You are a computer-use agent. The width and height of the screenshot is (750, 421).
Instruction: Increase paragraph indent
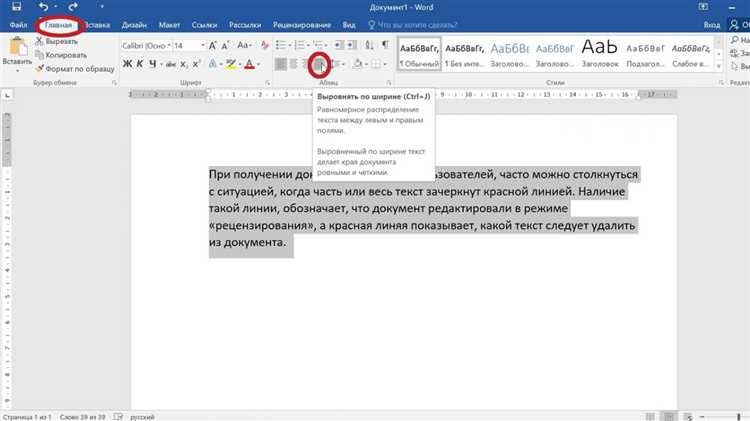pos(352,45)
